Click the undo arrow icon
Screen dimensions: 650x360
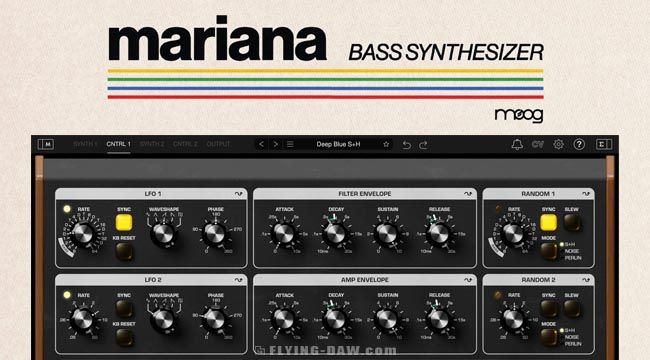pyautogui.click(x=407, y=145)
